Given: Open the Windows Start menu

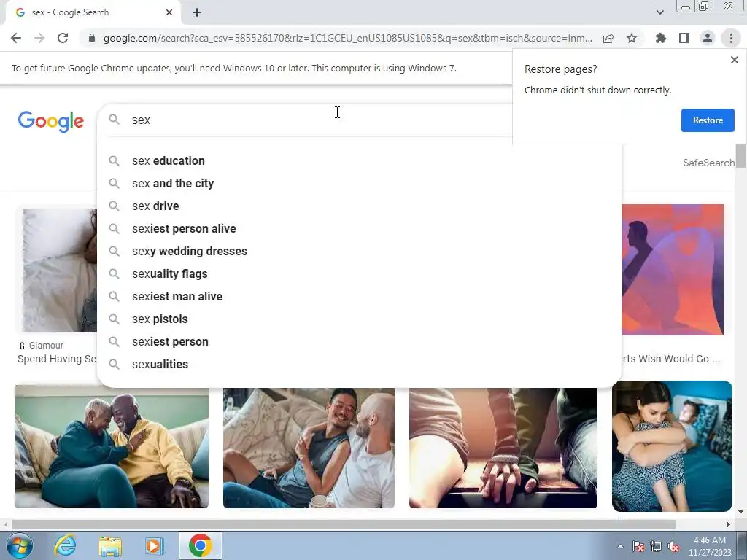Looking at the screenshot, I should tap(19, 545).
